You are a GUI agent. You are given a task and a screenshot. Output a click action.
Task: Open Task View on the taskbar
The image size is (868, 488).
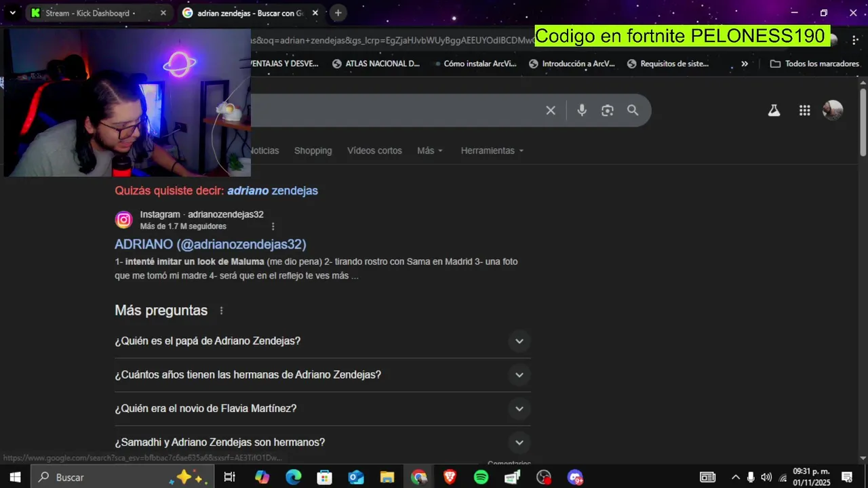click(x=229, y=477)
